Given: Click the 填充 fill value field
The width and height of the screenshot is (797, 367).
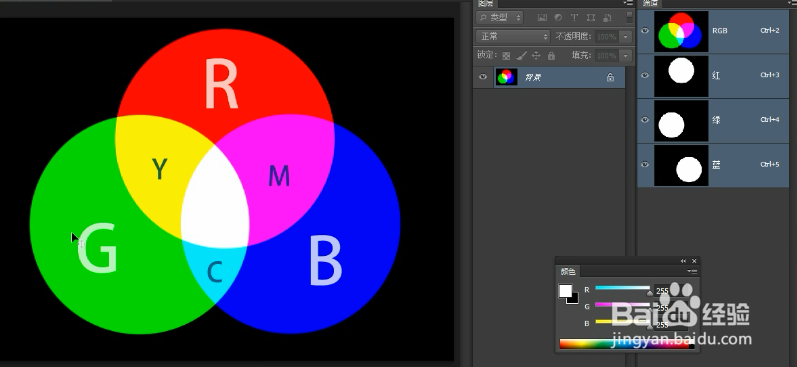Looking at the screenshot, I should 607,55.
